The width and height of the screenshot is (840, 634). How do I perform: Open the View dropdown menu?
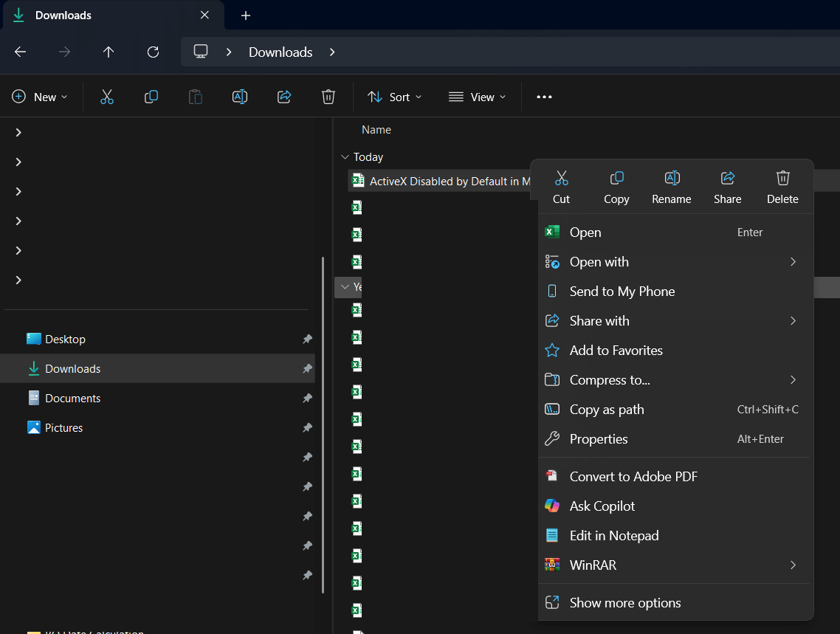478,97
